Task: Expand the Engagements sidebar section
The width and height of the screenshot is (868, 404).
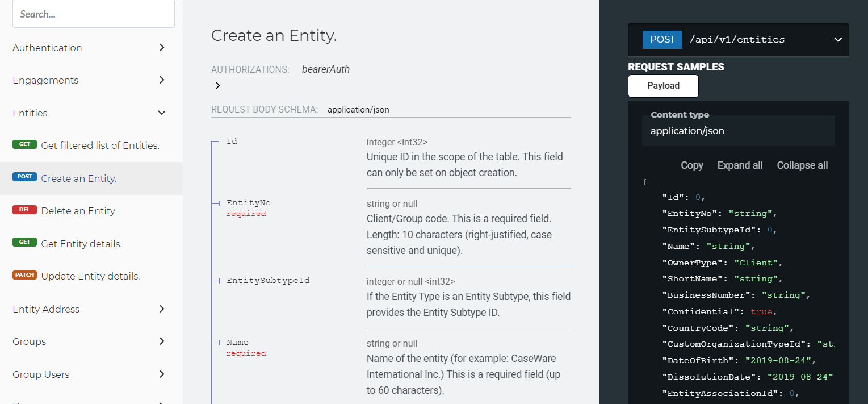Action: (x=162, y=80)
